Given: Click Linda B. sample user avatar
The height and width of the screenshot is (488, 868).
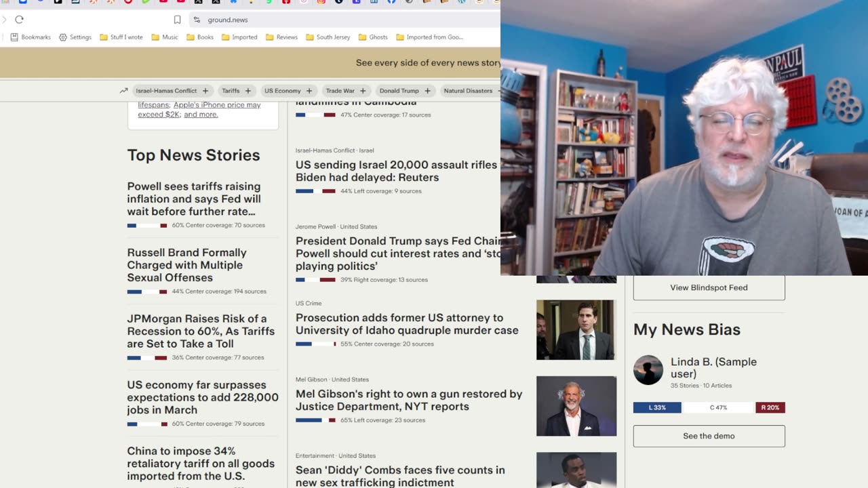Looking at the screenshot, I should [x=648, y=370].
